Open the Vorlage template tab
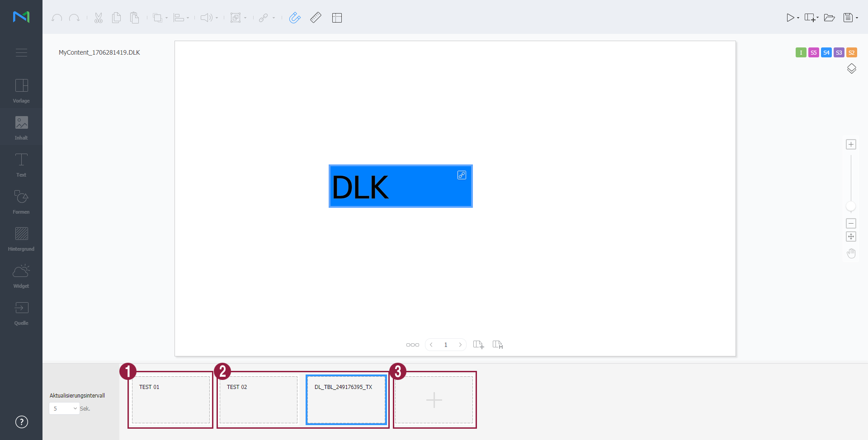This screenshot has height=440, width=868. [x=21, y=91]
